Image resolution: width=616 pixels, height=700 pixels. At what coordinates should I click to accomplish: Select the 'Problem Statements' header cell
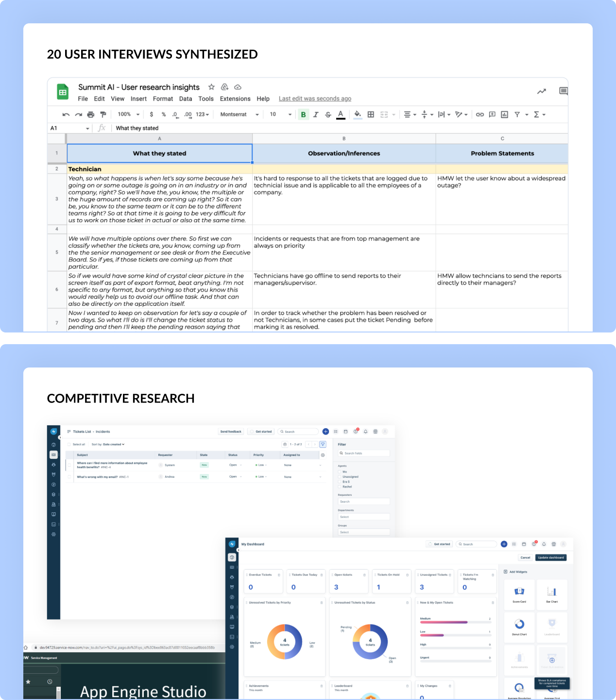(x=502, y=153)
